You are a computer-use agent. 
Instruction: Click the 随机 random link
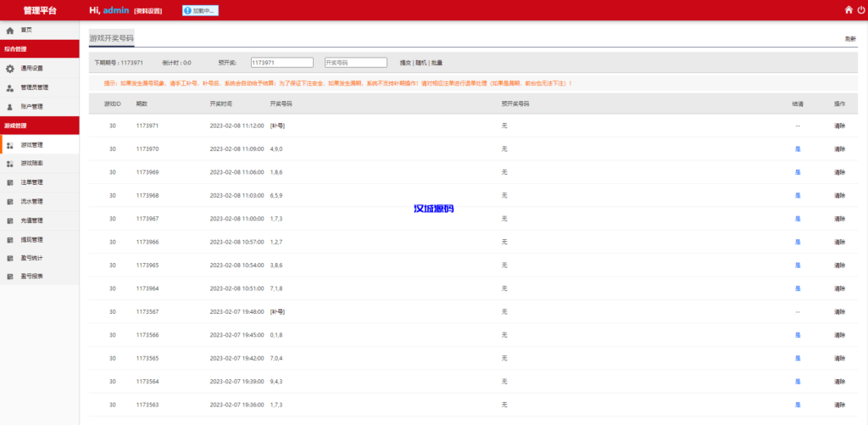(420, 63)
